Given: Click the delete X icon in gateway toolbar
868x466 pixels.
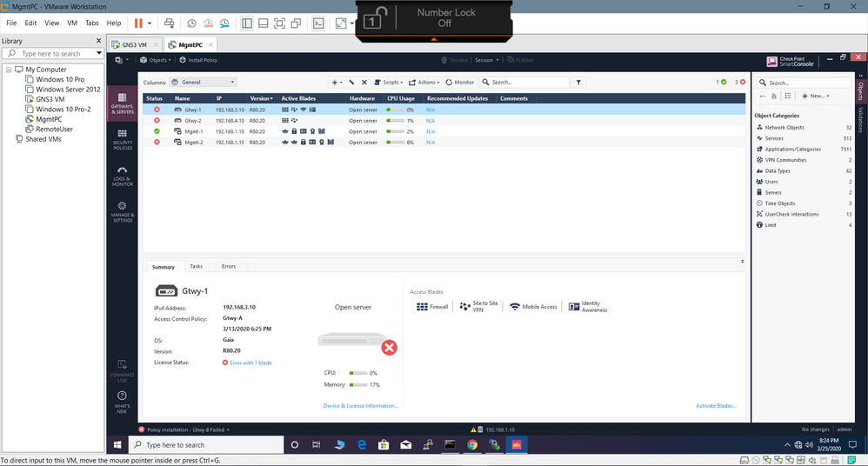Looking at the screenshot, I should (364, 83).
